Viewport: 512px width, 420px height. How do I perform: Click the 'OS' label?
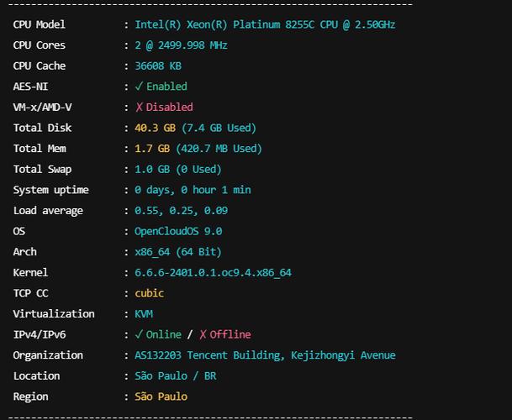tap(19, 231)
